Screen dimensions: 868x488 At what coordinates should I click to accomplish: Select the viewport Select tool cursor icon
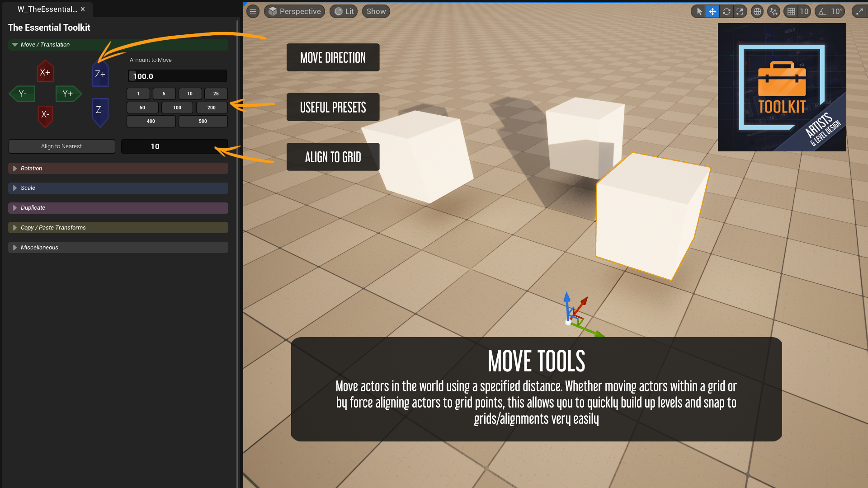click(698, 11)
